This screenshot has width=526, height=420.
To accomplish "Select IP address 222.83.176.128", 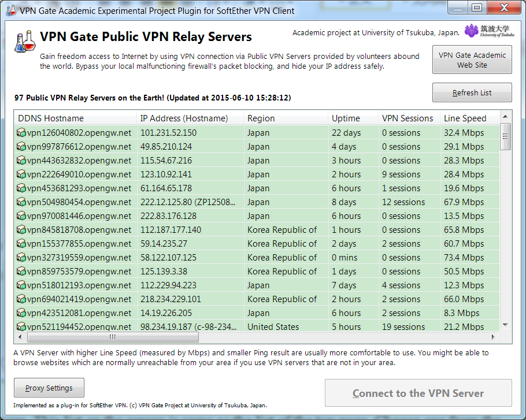I will click(168, 216).
